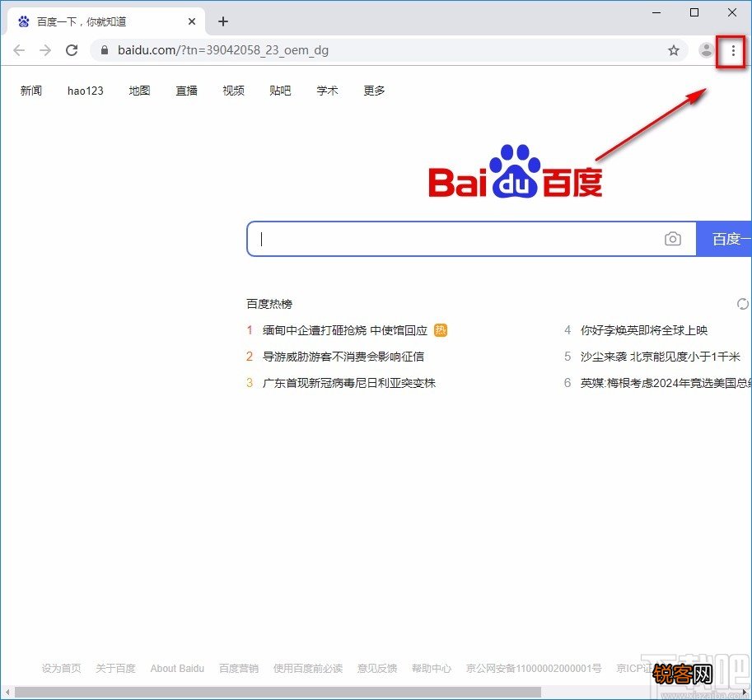
Task: Maximize the browser window
Action: pos(694,12)
